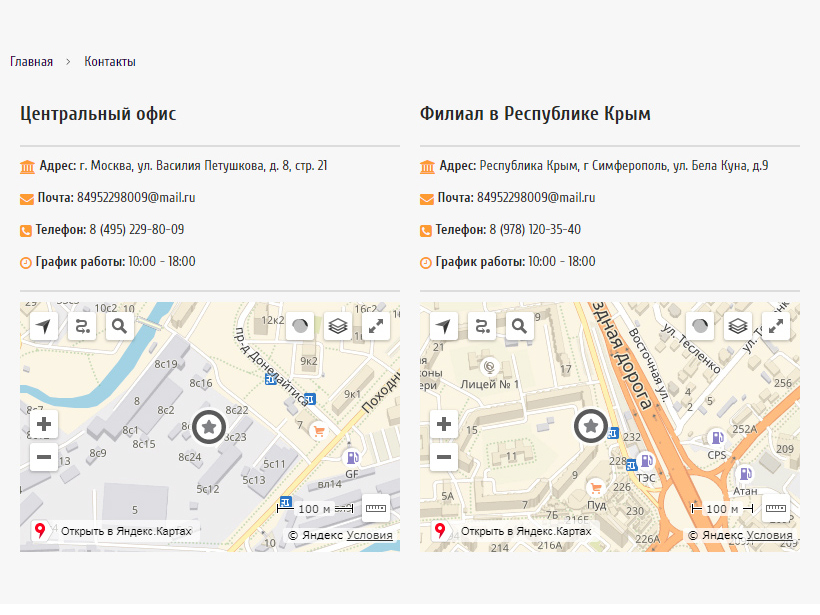This screenshot has height=615, width=820.
Task: Go to Главная breadcrumb link
Action: 32,62
